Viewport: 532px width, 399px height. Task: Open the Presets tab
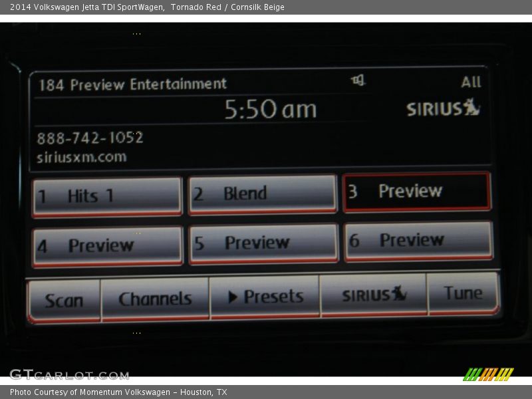pos(265,297)
